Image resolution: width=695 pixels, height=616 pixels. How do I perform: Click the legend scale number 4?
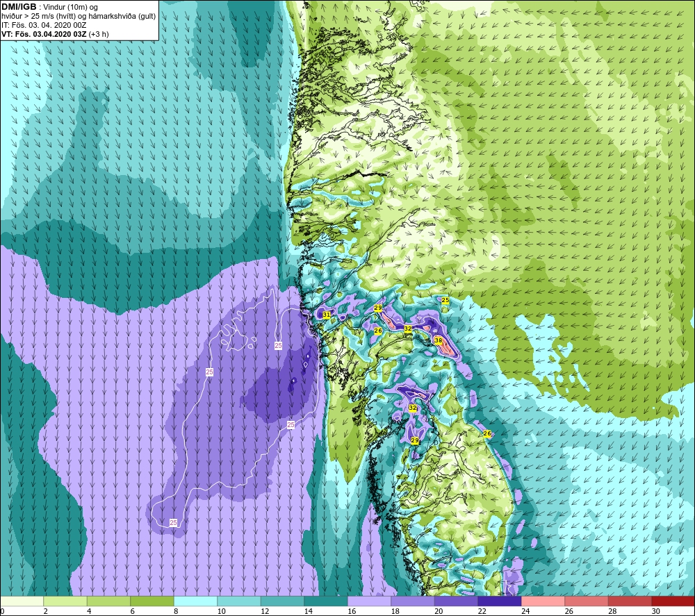pos(89,611)
